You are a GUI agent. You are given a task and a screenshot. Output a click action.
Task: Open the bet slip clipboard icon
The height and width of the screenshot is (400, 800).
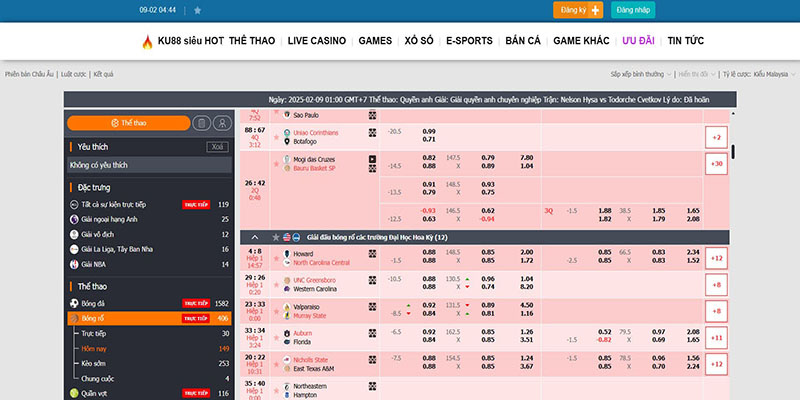tap(201, 123)
